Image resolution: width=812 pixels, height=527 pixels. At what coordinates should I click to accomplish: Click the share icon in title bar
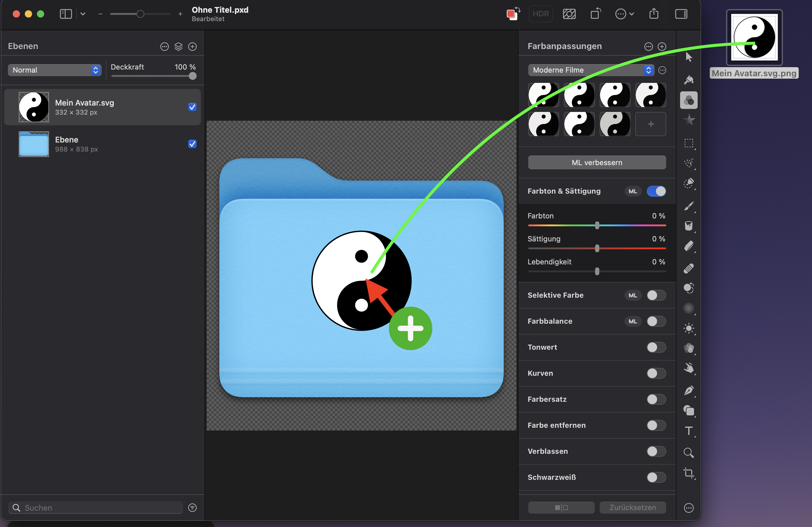[653, 14]
